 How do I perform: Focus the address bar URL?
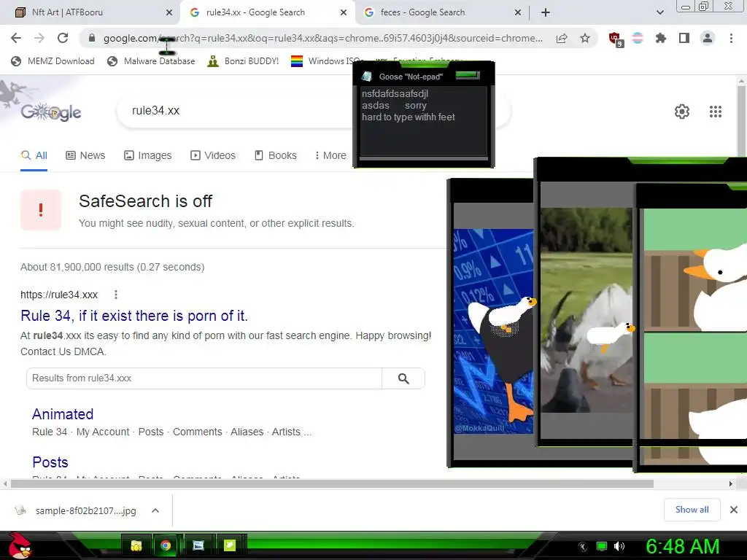pyautogui.click(x=322, y=38)
